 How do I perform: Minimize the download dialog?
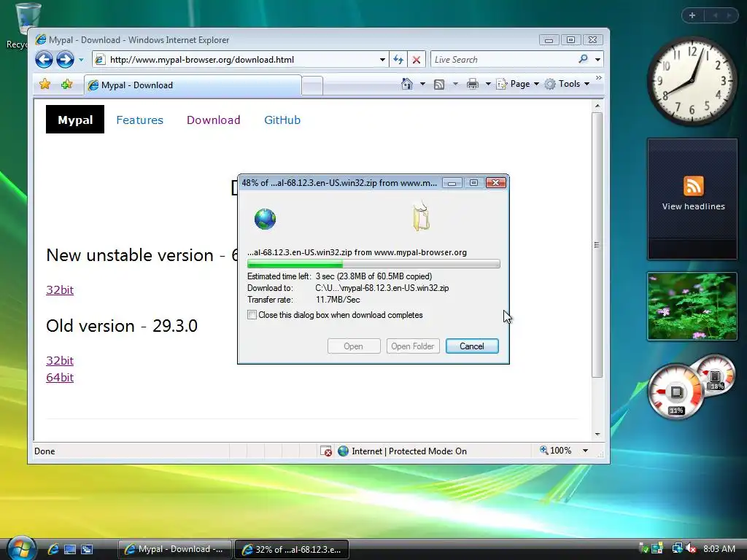452,183
